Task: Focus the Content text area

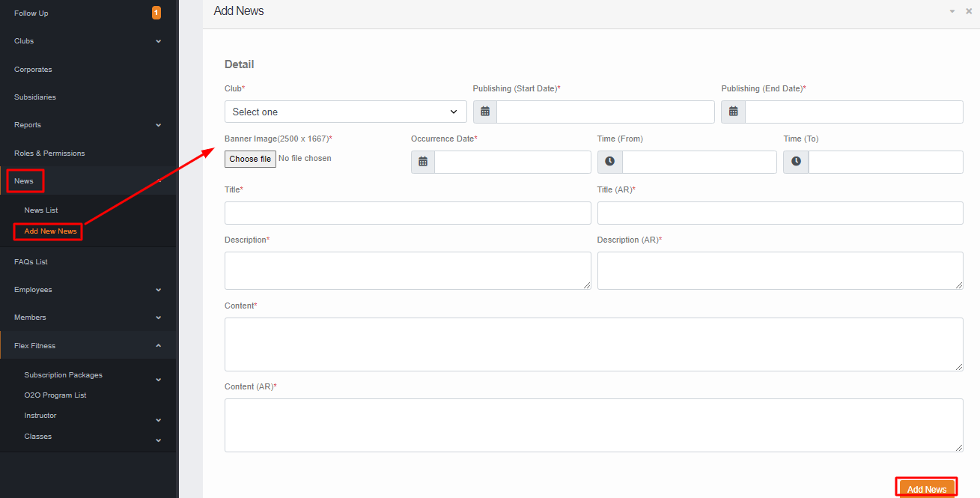Action: (x=593, y=344)
